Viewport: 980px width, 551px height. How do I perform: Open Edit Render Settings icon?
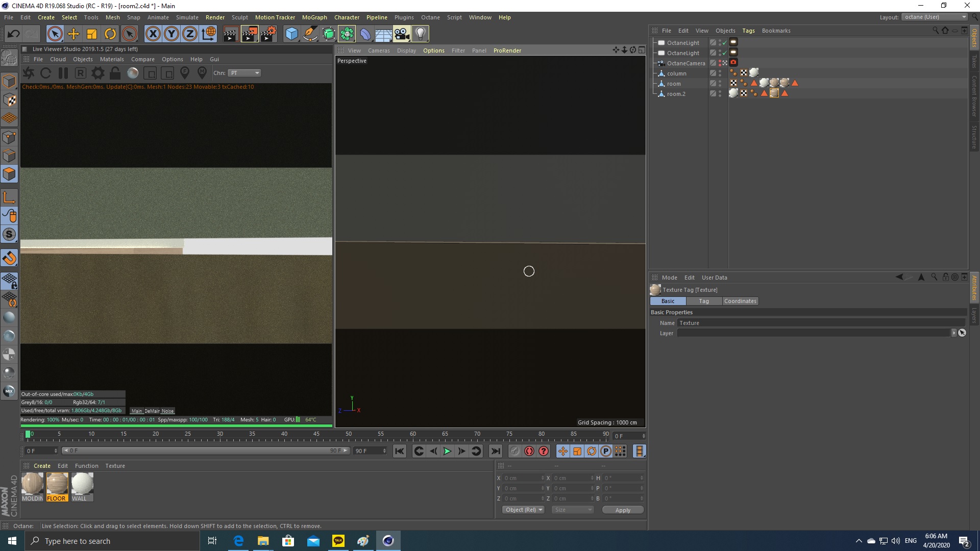coord(268,34)
